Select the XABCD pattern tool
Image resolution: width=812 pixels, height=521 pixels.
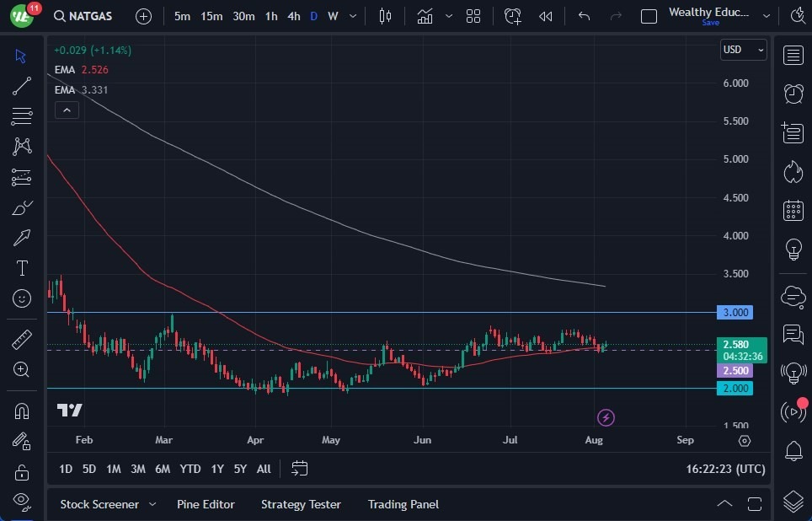point(21,147)
